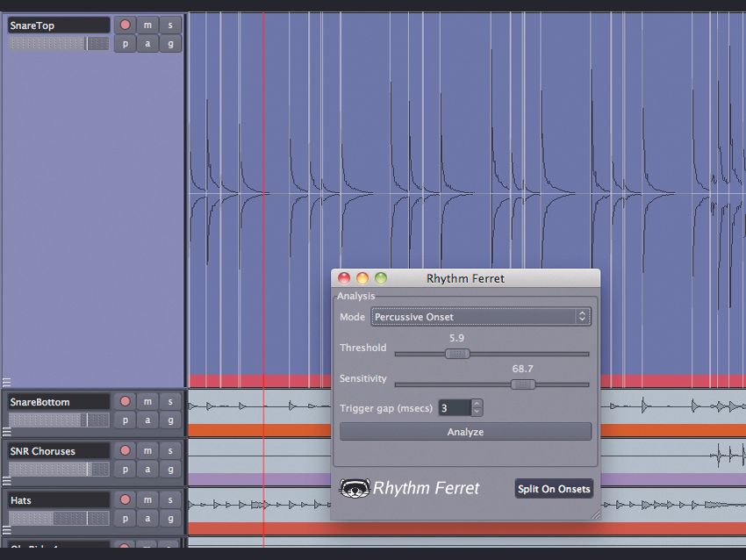The height and width of the screenshot is (560, 746).
Task: Mute the SnareBottom track
Action: 147,401
